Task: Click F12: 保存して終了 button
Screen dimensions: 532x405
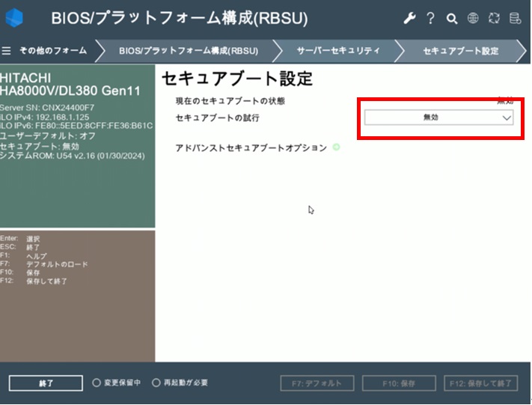Action: click(480, 383)
